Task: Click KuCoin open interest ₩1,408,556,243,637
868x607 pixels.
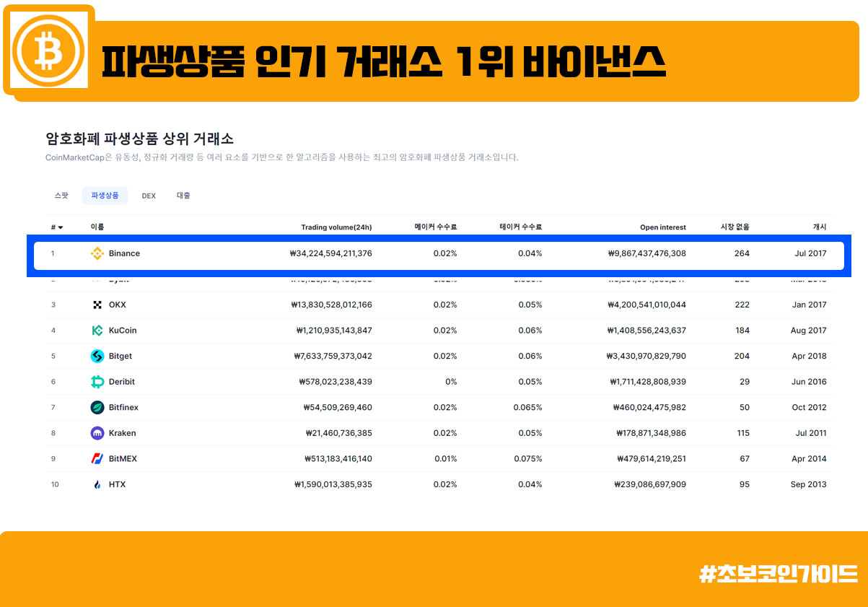Action: pyautogui.click(x=647, y=331)
